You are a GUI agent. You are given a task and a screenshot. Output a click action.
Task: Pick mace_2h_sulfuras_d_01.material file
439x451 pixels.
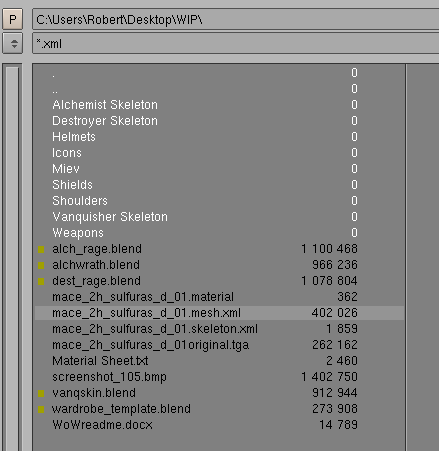coord(219,297)
